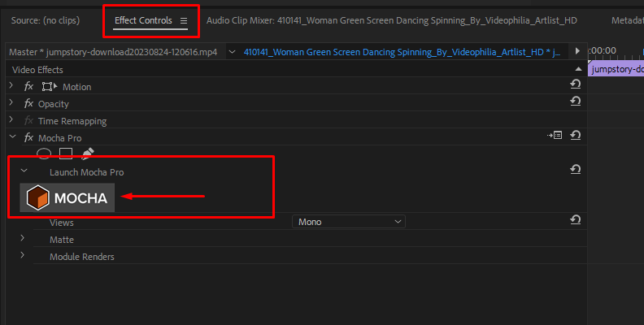Collapse the Launch Mocha Pro section
644x325 pixels.
pyautogui.click(x=24, y=171)
